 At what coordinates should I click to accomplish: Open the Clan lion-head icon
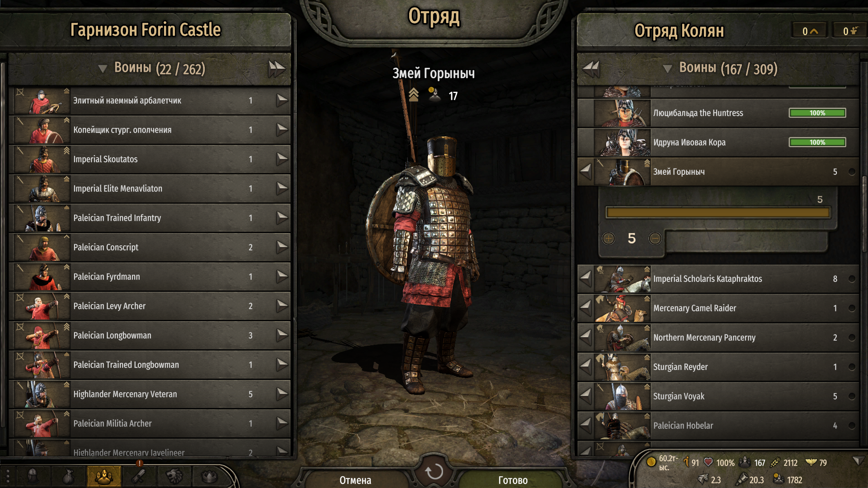click(174, 476)
